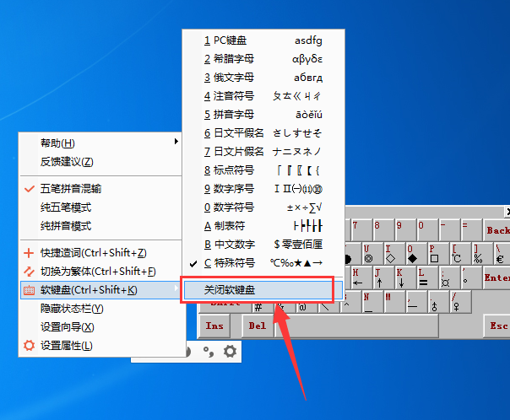Select 0 数学符号 layout

point(263,207)
